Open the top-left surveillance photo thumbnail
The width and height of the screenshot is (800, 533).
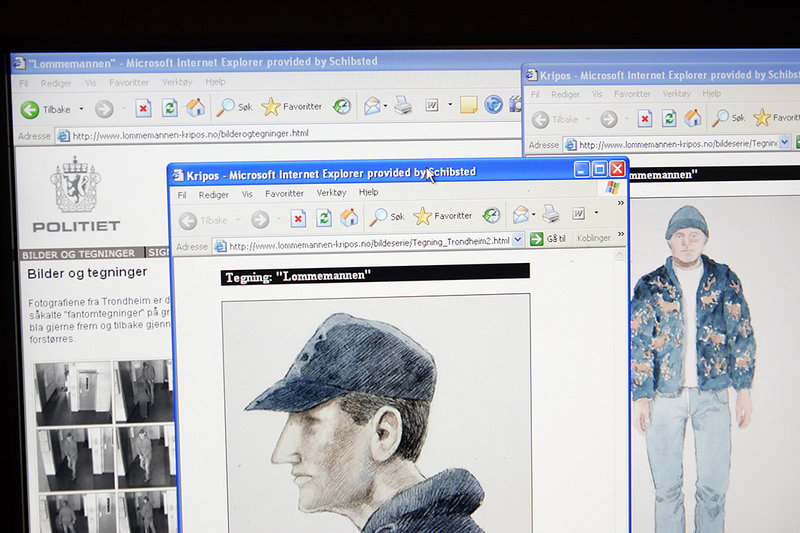pos(74,393)
